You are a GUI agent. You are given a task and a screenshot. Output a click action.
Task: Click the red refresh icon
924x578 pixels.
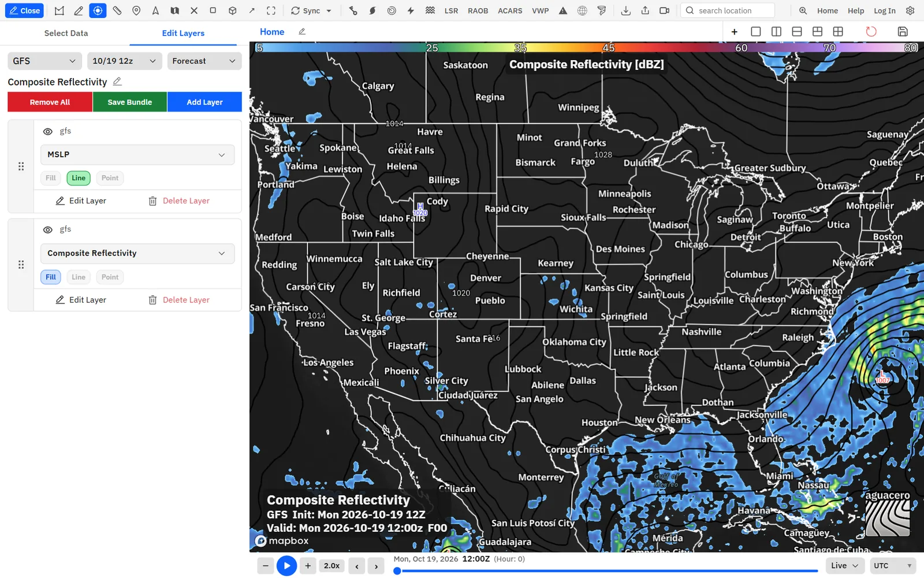[x=871, y=32]
